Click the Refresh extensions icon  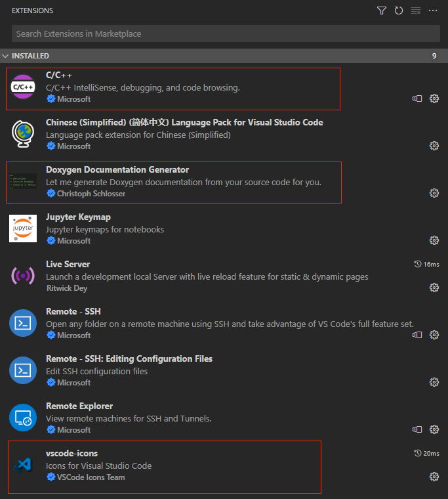click(398, 11)
